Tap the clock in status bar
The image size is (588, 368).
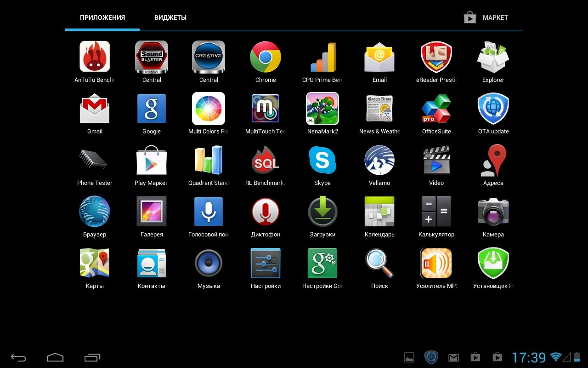pos(528,357)
